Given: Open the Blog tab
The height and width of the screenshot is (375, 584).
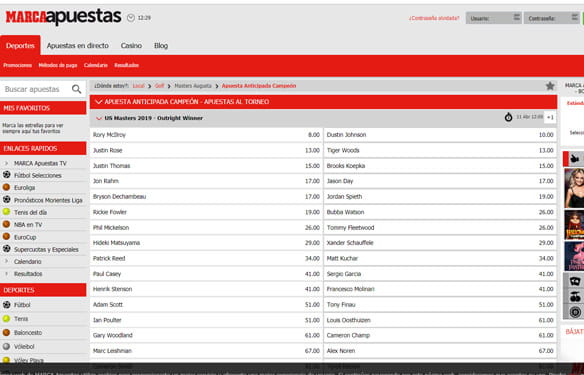Looking at the screenshot, I should (x=161, y=45).
